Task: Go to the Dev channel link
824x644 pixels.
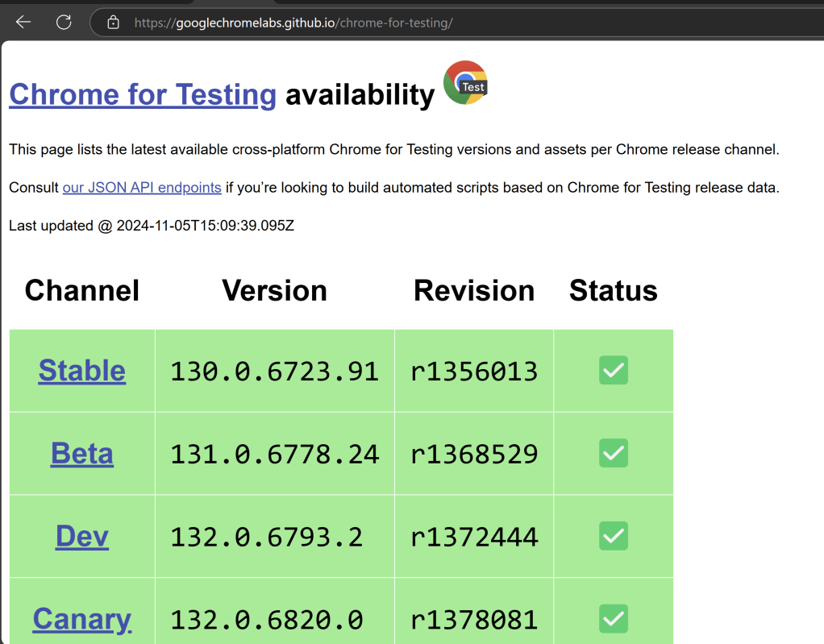Action: (82, 537)
